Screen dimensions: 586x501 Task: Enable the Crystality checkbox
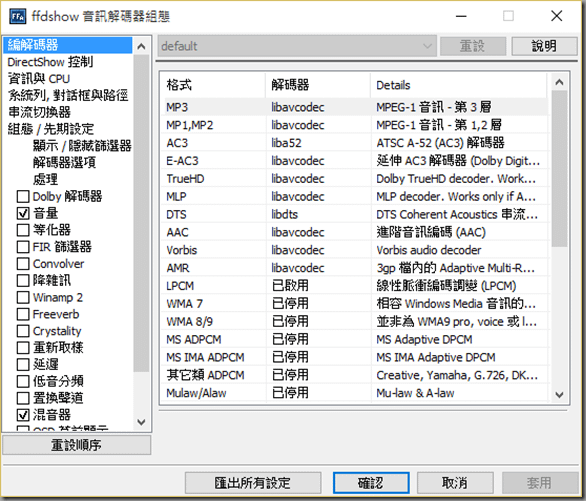[23, 331]
